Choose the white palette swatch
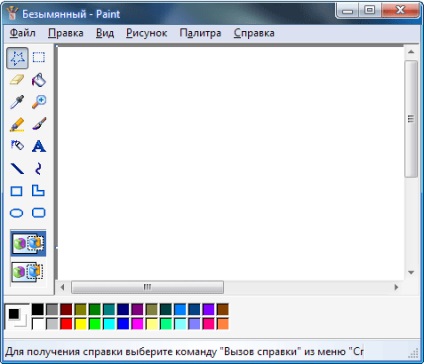The height and width of the screenshot is (364, 424). (38, 324)
